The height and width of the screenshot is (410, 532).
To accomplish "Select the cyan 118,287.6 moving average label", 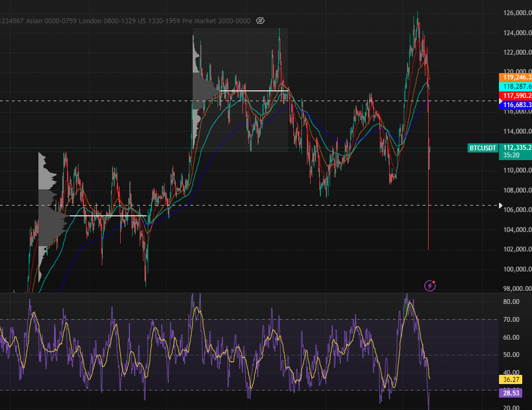I will click(x=516, y=87).
